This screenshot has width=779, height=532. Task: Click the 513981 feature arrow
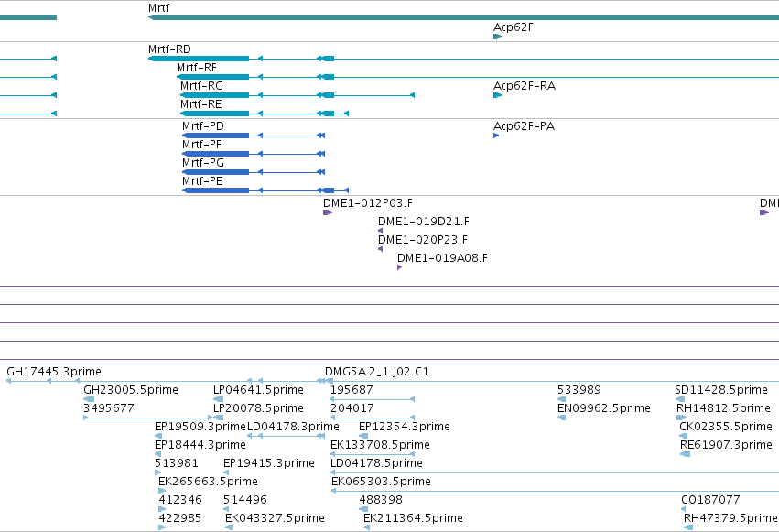[158, 472]
